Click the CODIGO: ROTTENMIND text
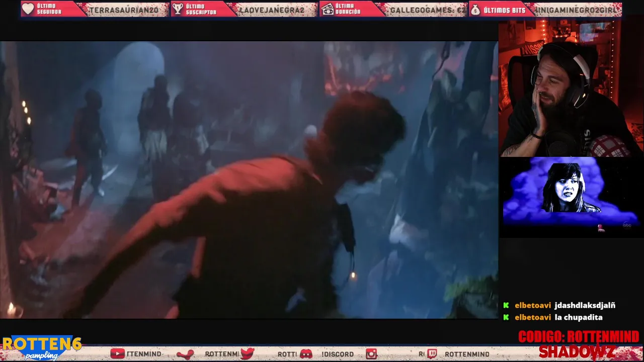The image size is (644, 362). (x=579, y=337)
